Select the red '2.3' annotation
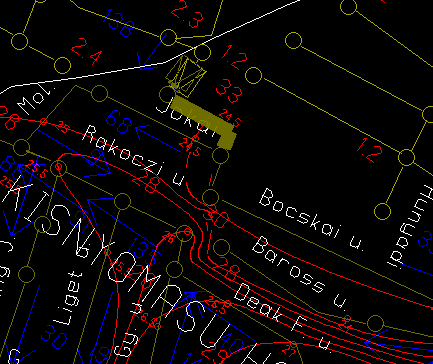Screen dimensions: 433x364 point(187,13)
